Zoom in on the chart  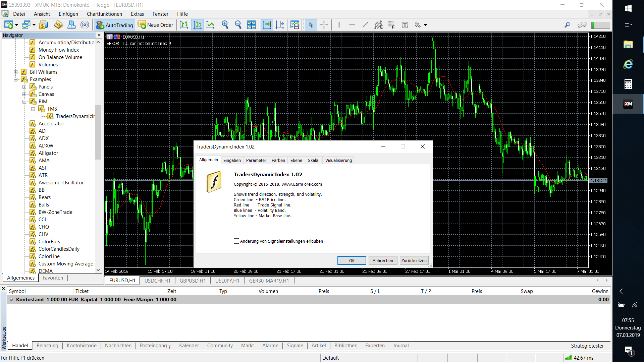pyautogui.click(x=225, y=25)
